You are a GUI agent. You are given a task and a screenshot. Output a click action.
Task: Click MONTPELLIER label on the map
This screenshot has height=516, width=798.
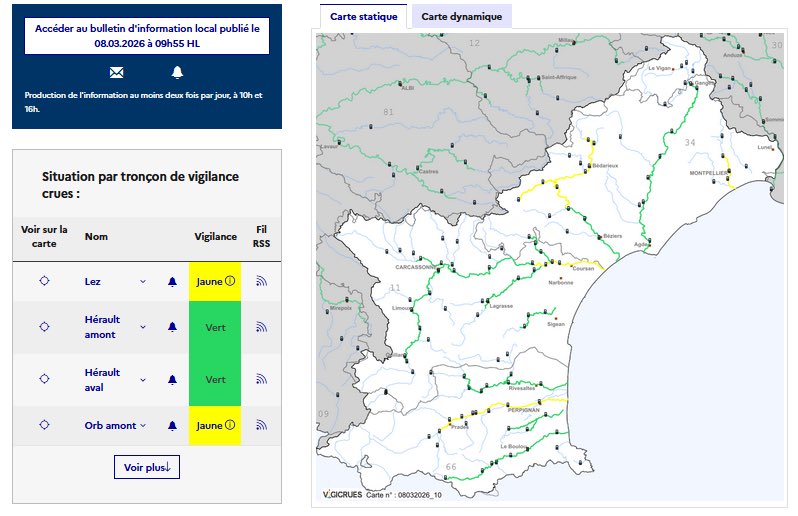pos(708,173)
